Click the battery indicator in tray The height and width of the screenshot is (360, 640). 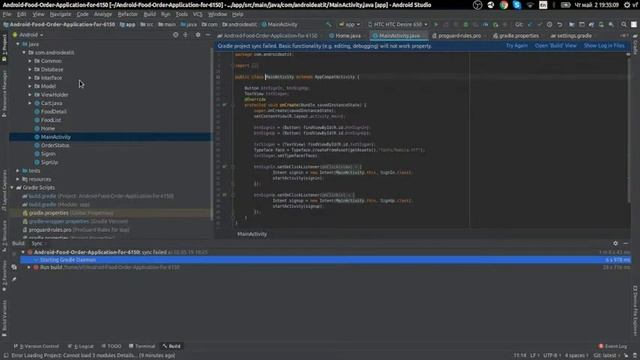click(x=565, y=5)
